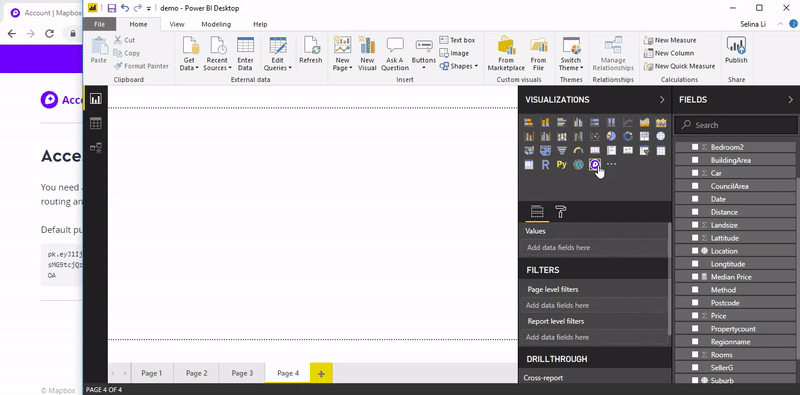
Task: Open the Format paint roller tab
Action: 561,212
